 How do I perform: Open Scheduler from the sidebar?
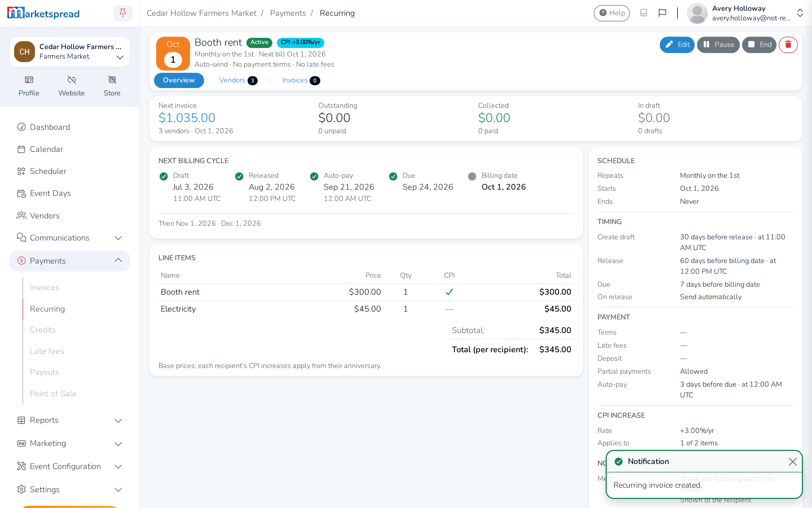click(69, 171)
